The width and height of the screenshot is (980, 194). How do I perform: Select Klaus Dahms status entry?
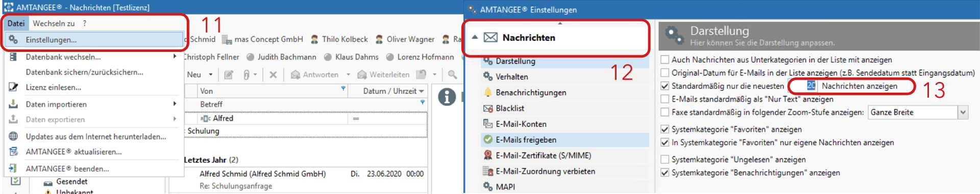click(351, 57)
